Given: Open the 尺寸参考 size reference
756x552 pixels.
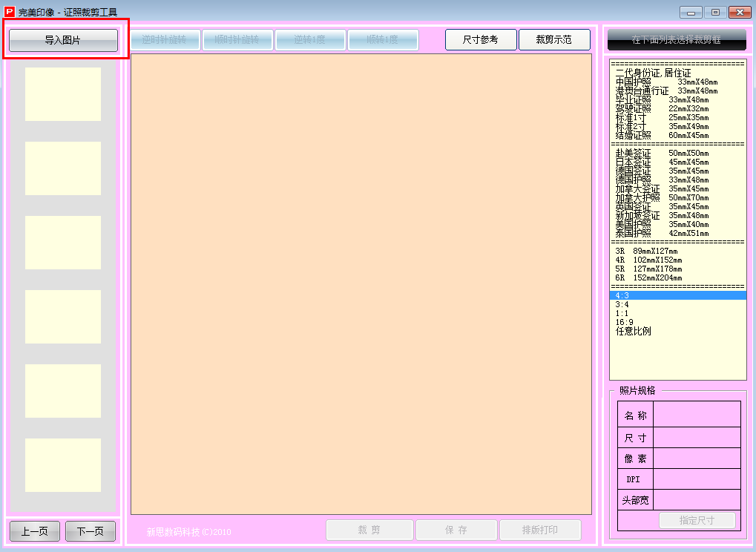Looking at the screenshot, I should [481, 39].
